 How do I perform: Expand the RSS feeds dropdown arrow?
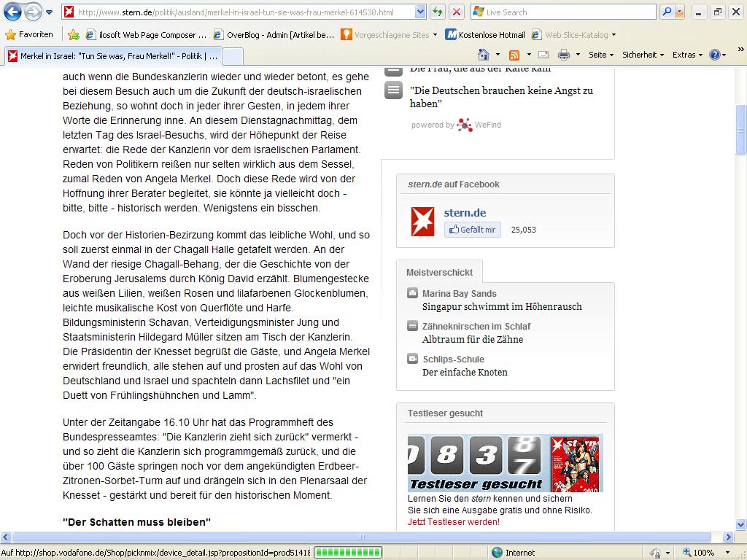529,55
